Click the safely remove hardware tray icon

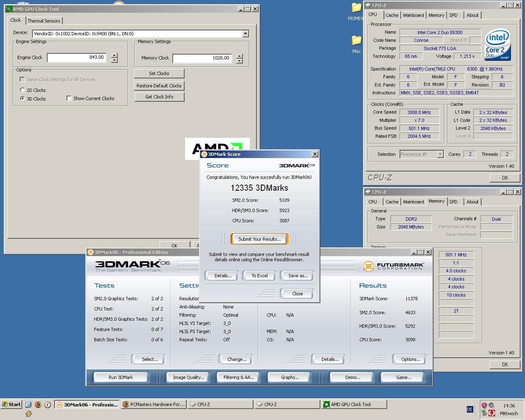click(484, 413)
